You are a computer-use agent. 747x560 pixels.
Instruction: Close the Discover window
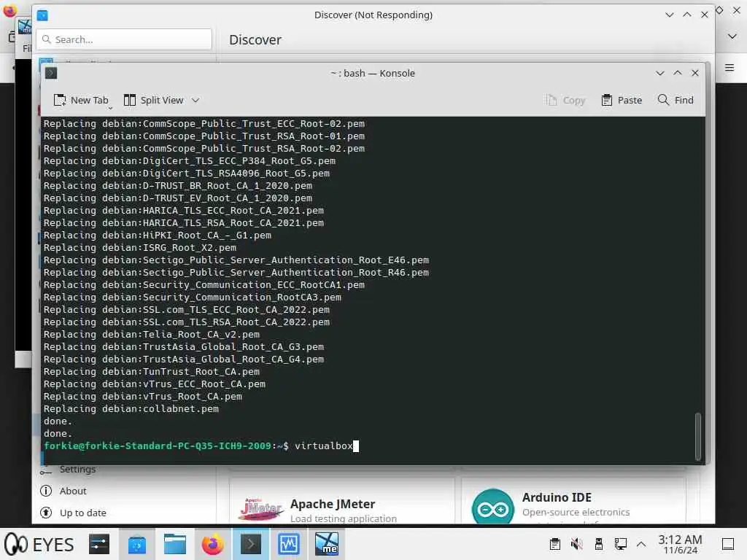(x=705, y=15)
